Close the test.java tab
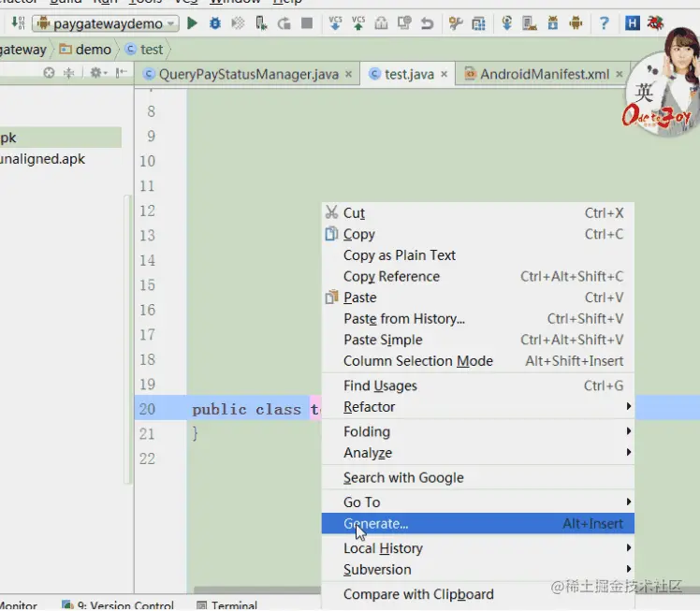 point(444,74)
